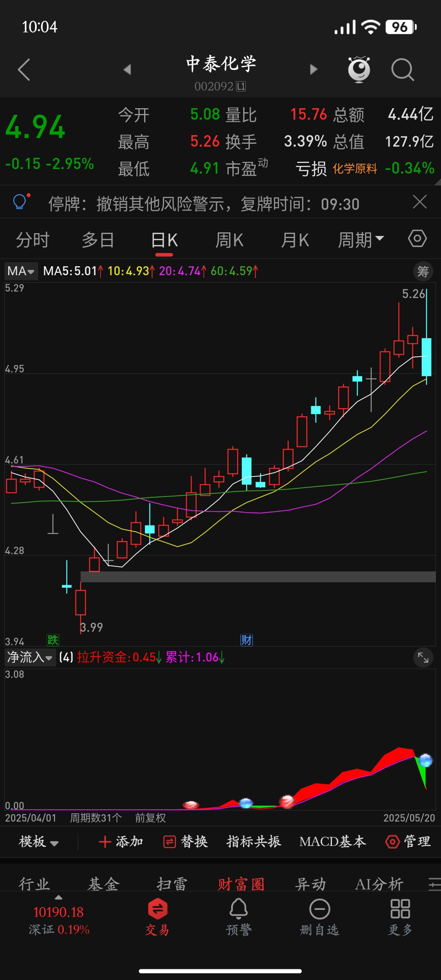Select MACD基本 template
441x980 pixels.
click(333, 842)
